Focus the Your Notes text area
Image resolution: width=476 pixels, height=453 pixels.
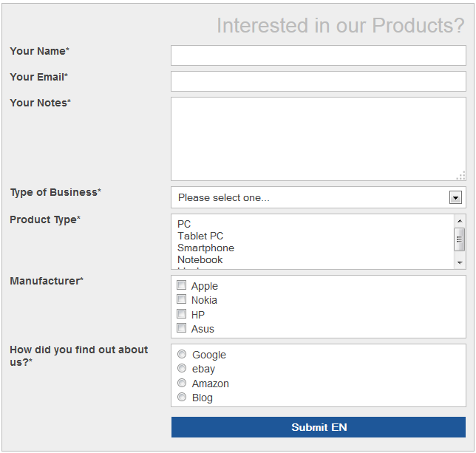tap(318, 138)
